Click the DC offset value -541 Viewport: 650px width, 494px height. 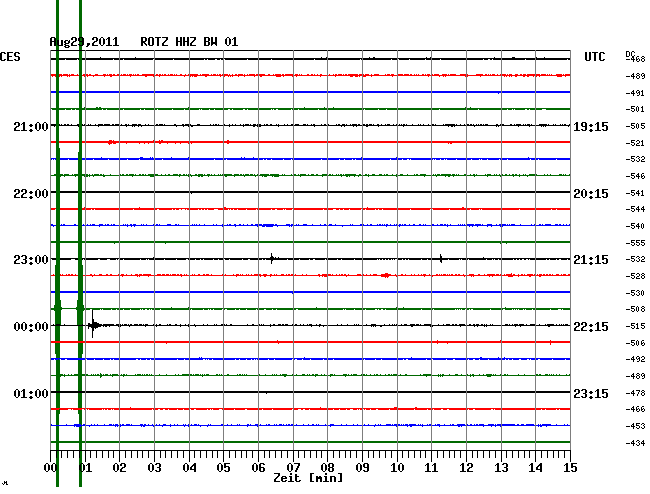point(635,193)
